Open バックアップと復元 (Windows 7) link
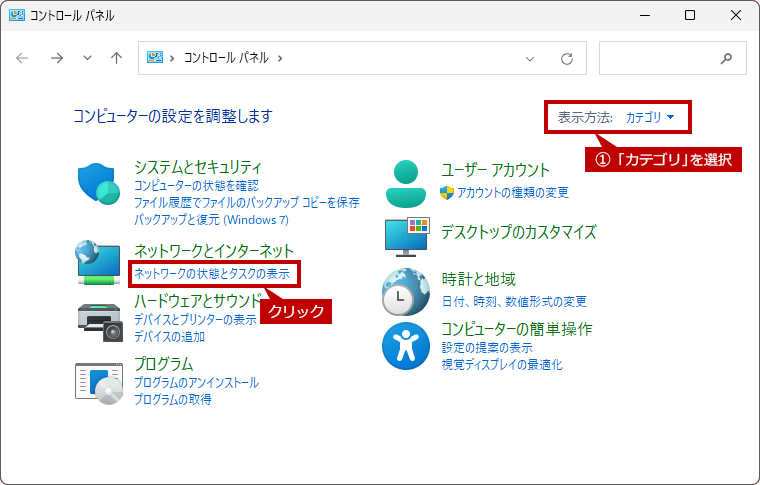Image resolution: width=760 pixels, height=485 pixels. [x=211, y=219]
